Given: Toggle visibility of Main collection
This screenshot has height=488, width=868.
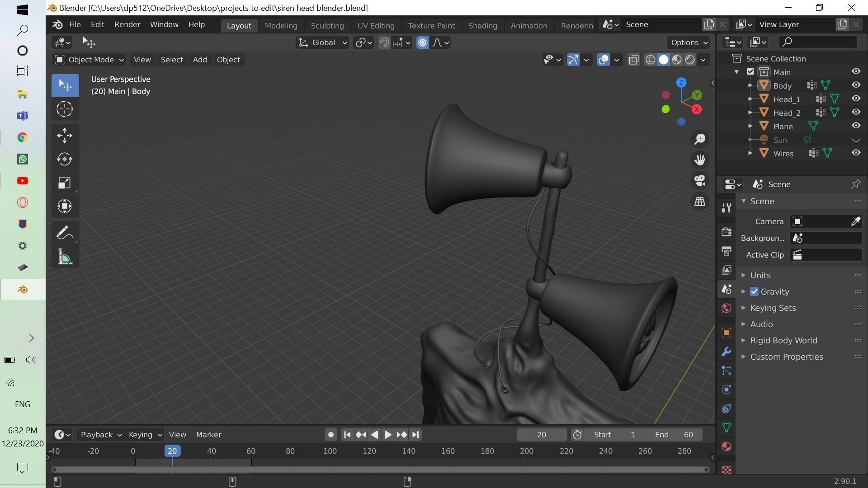Looking at the screenshot, I should [x=856, y=71].
